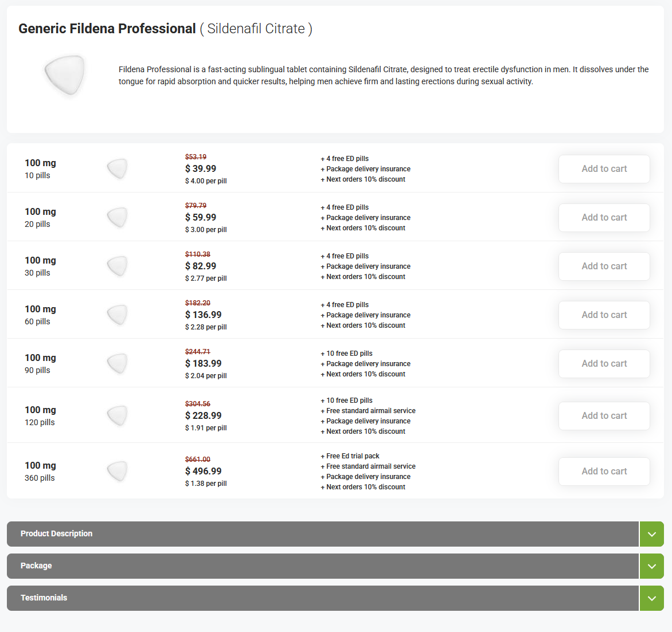This screenshot has height=632, width=672.
Task: Add the 360 pills package to cart
Action: coord(604,472)
